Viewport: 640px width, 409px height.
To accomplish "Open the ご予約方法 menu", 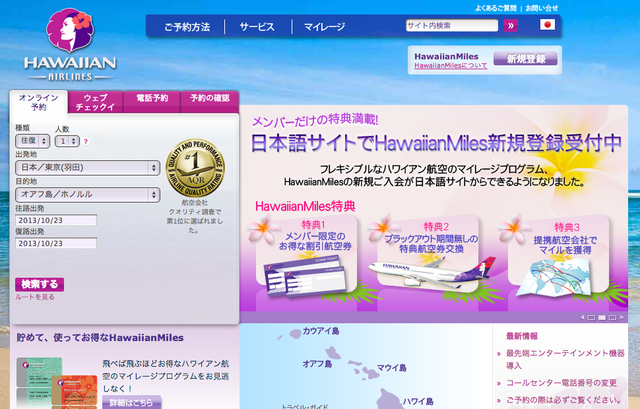I will pos(187,27).
